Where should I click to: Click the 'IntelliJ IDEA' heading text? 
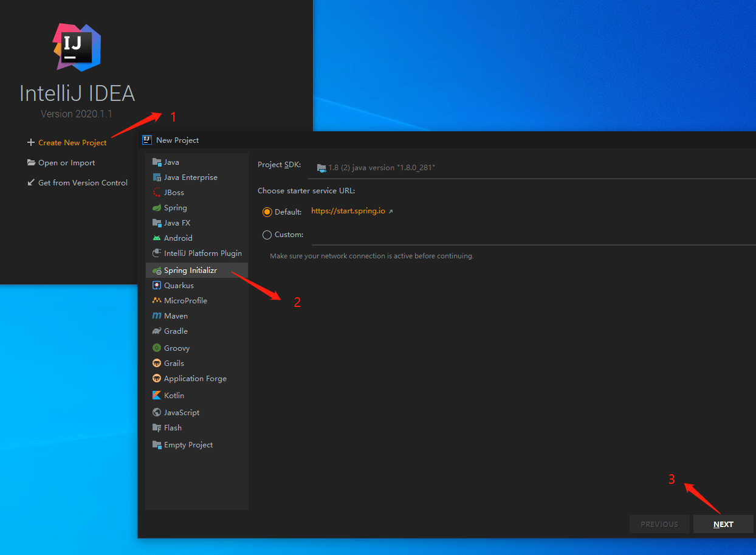(77, 94)
